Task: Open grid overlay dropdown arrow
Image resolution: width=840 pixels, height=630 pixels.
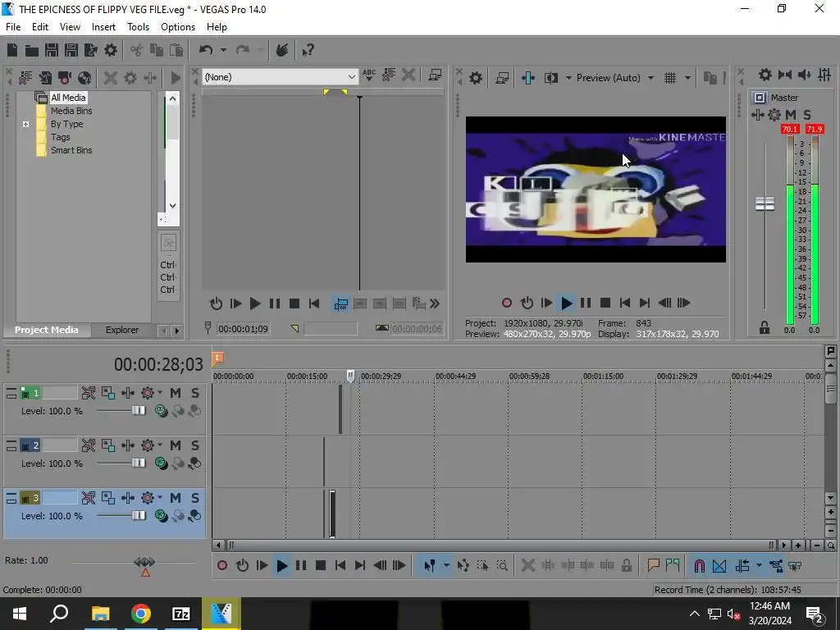Action: [x=688, y=78]
